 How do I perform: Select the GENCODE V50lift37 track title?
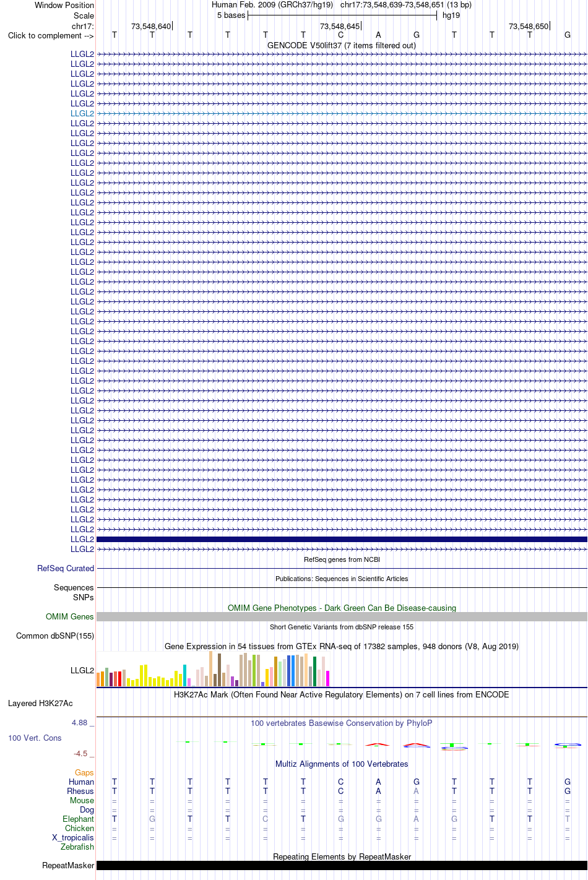pos(342,45)
